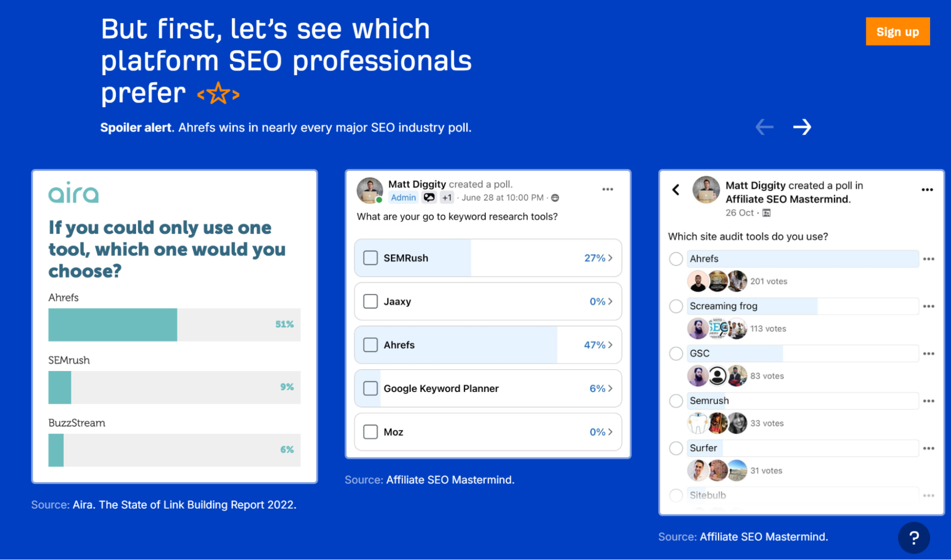Click the previous slide left arrow
The width and height of the screenshot is (951, 560).
[765, 127]
